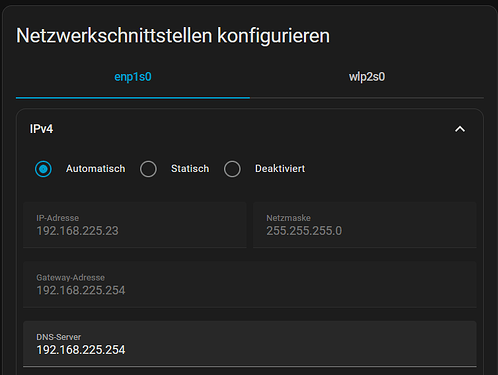The width and height of the screenshot is (498, 375).
Task: Click the Netzmaske field
Action: point(365,225)
